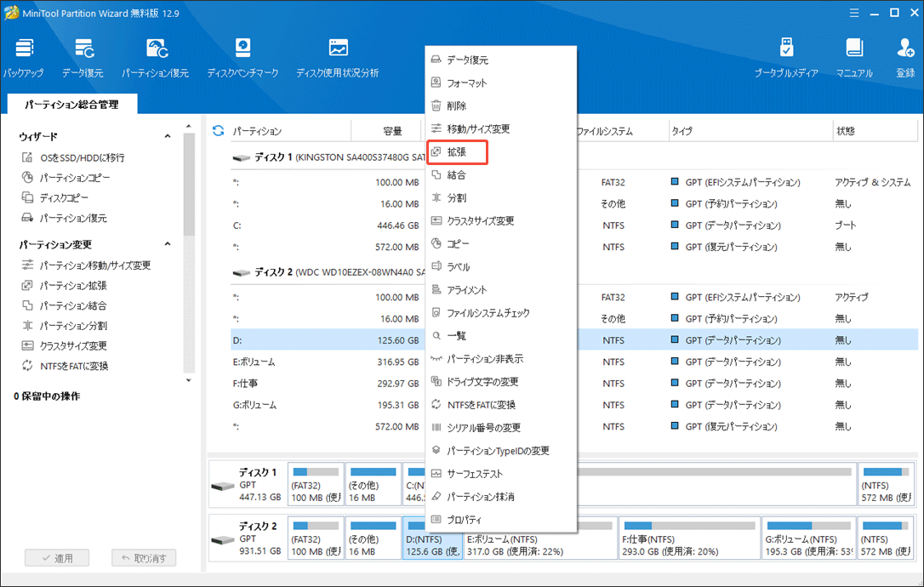Open the データ復元 toolbar tool
Image resolution: width=924 pixels, height=587 pixels.
pos(83,58)
